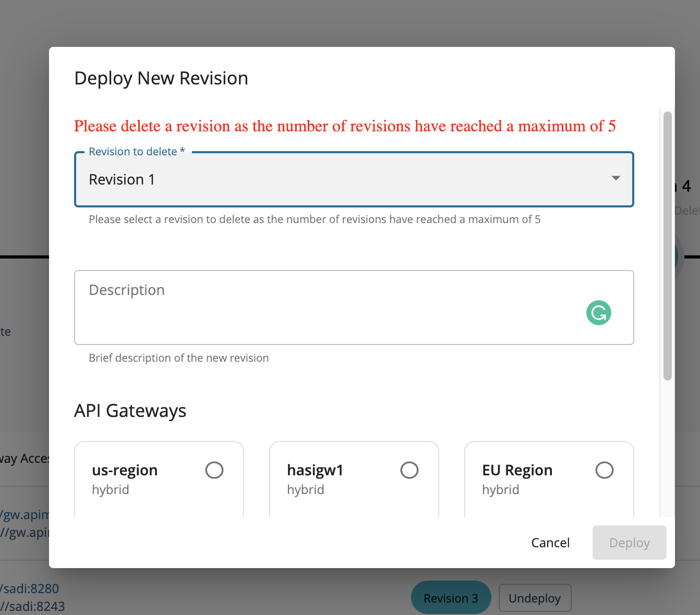Click into the Description text field
This screenshot has height=615, width=700.
click(354, 308)
